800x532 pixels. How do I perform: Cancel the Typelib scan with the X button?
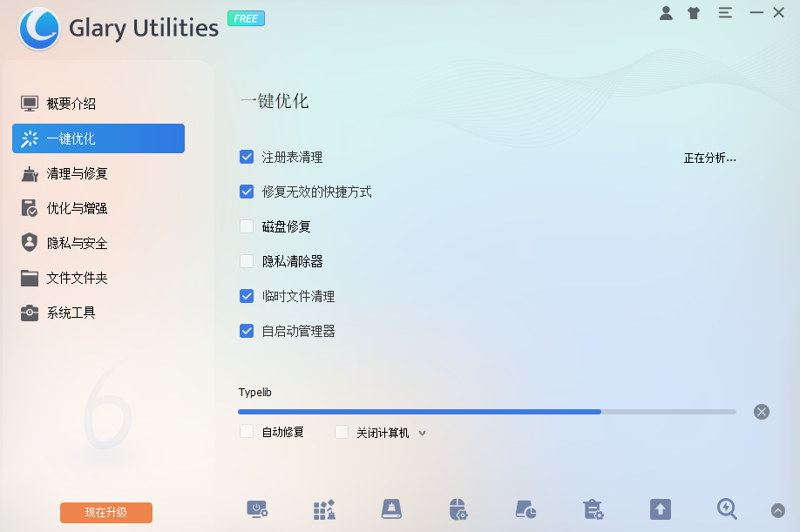761,411
